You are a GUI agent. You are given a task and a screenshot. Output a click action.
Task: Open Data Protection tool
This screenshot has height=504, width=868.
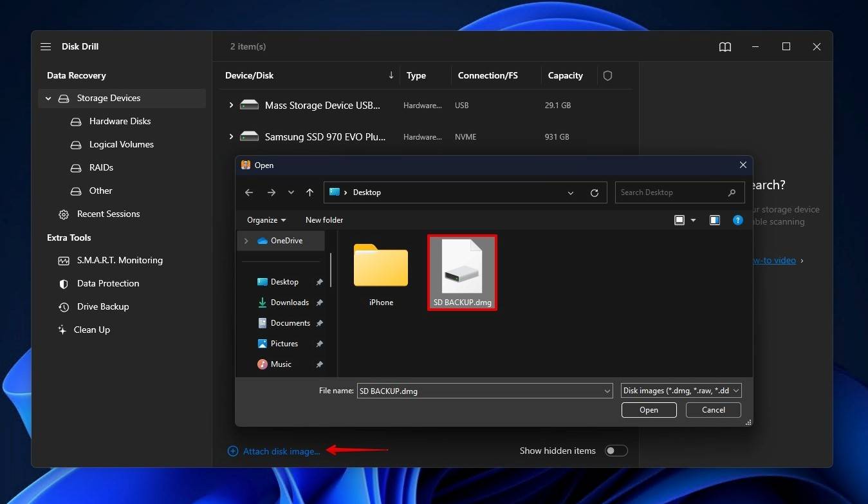coord(108,284)
